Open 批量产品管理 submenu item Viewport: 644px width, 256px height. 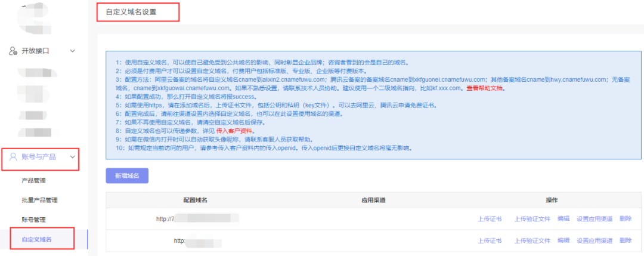(x=39, y=200)
